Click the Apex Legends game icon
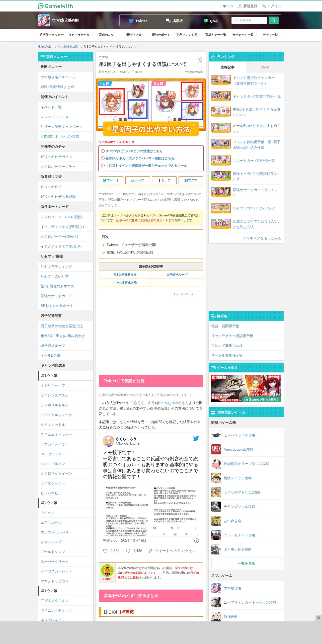 [x=216, y=450]
